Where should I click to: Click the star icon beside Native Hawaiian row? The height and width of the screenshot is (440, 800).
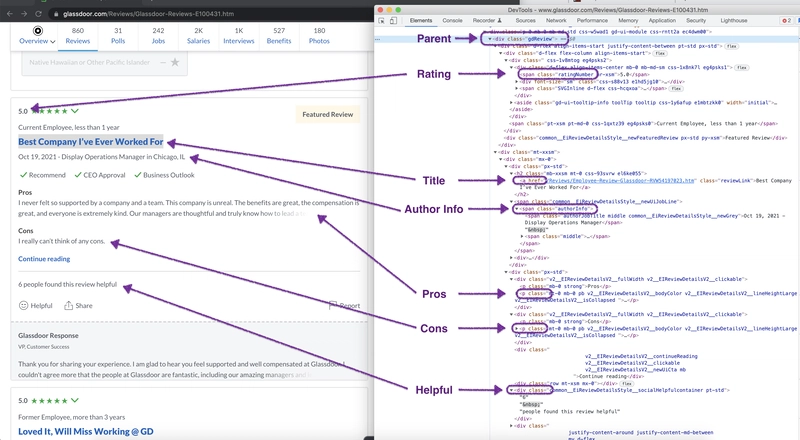point(175,62)
